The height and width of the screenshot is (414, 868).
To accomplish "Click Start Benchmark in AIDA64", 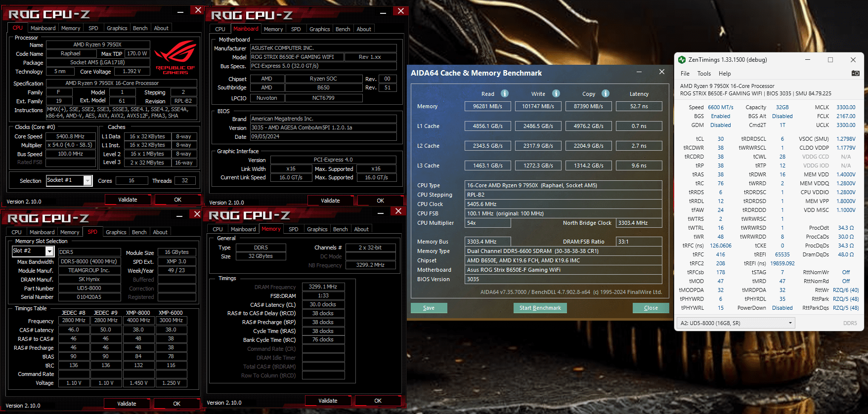I will tap(540, 308).
